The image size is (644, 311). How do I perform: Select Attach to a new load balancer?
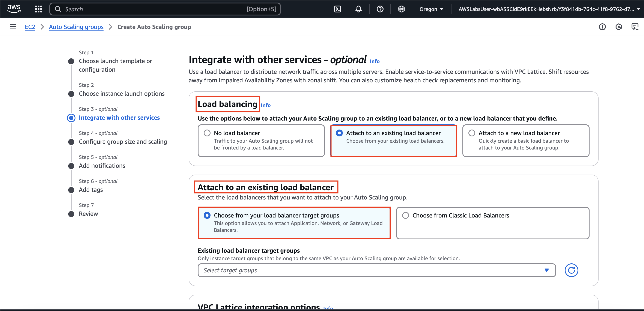tap(471, 133)
